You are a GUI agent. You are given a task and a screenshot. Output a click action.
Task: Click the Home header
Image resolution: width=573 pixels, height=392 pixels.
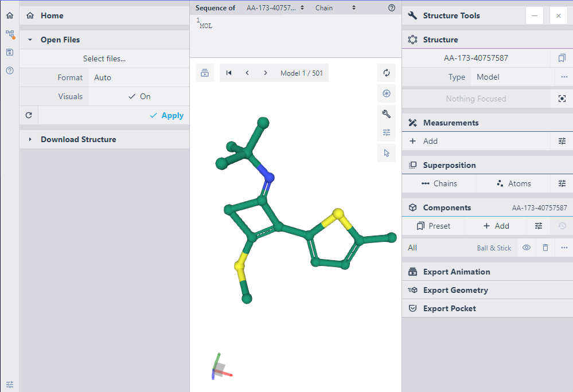coord(104,15)
